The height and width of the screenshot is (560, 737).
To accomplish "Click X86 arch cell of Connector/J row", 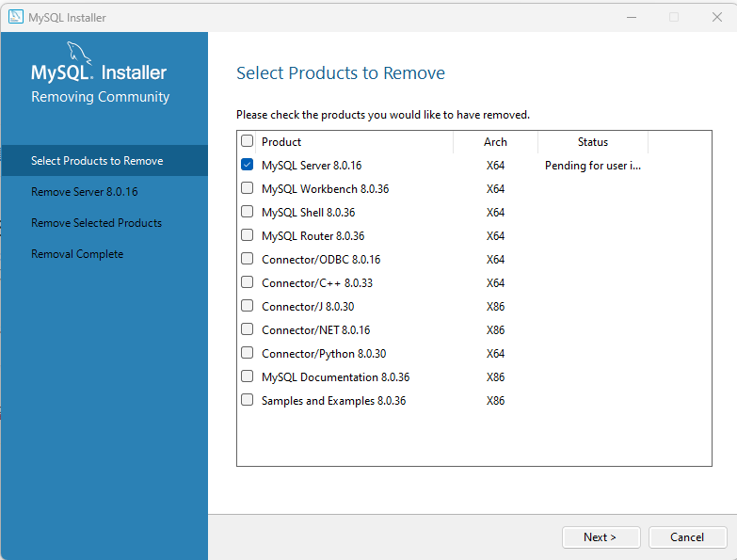I will 495,306.
